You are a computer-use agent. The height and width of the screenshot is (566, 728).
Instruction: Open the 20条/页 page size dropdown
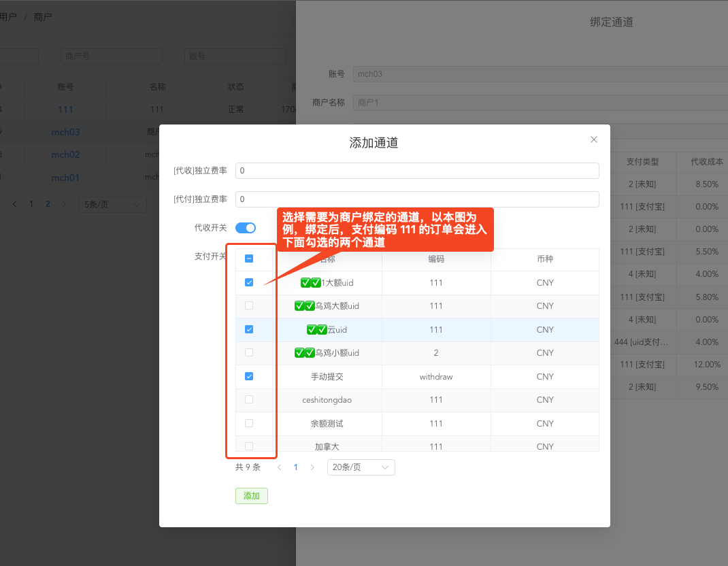[361, 467]
